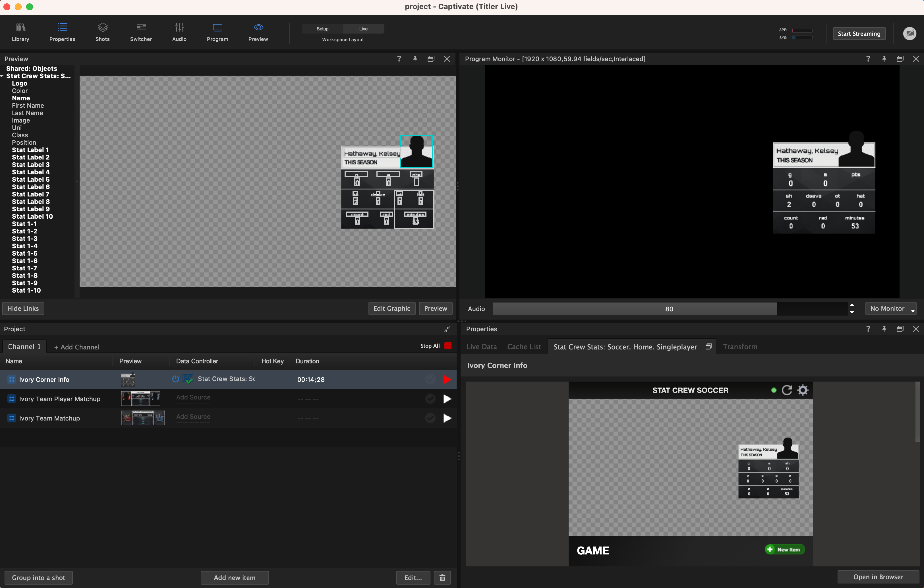Viewport: 924px width, 588px height.
Task: Click the Audio level slider bar
Action: click(x=669, y=309)
